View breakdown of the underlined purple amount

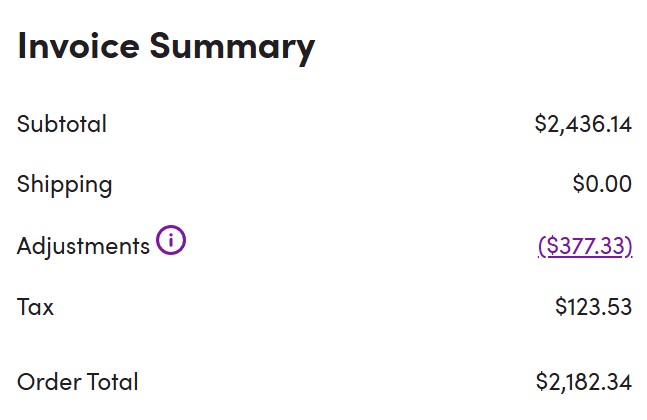[x=585, y=245]
